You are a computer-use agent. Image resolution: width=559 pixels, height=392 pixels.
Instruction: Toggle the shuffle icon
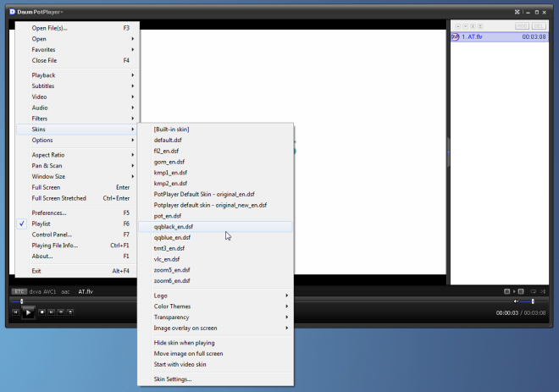tap(543, 291)
